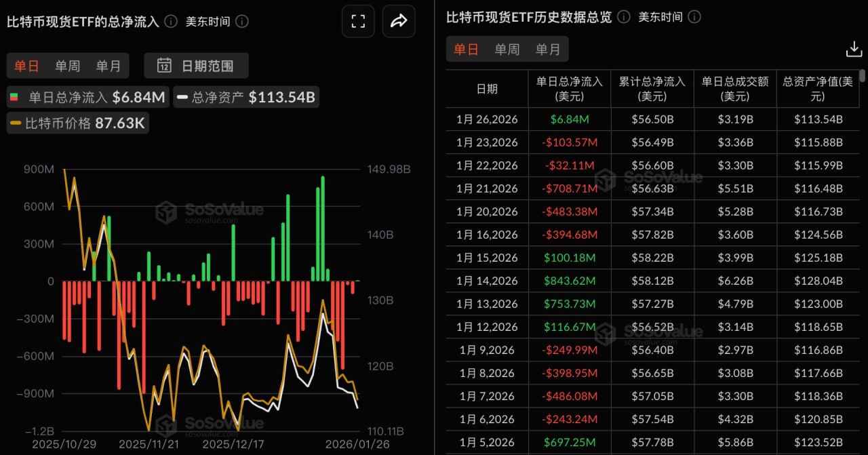Viewport: 868px width, 455px height.
Task: Click the fullscreen expand chart icon
Action: tap(358, 21)
